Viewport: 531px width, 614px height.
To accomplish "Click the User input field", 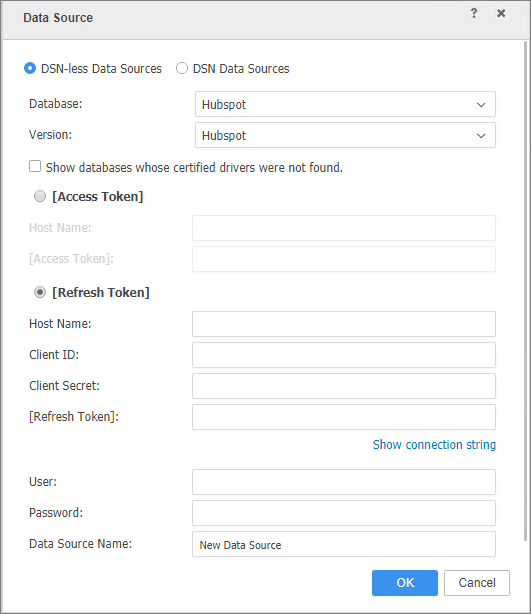I will [x=344, y=482].
